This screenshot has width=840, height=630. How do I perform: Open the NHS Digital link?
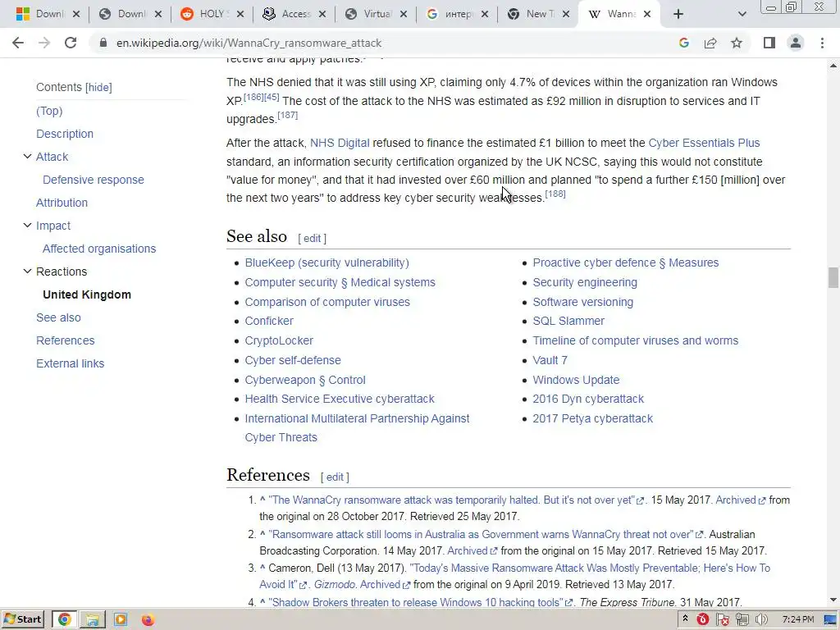(x=340, y=143)
